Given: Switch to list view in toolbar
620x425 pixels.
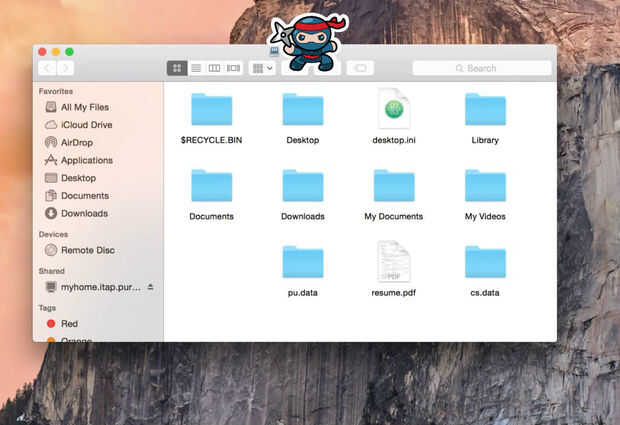Looking at the screenshot, I should tap(196, 68).
